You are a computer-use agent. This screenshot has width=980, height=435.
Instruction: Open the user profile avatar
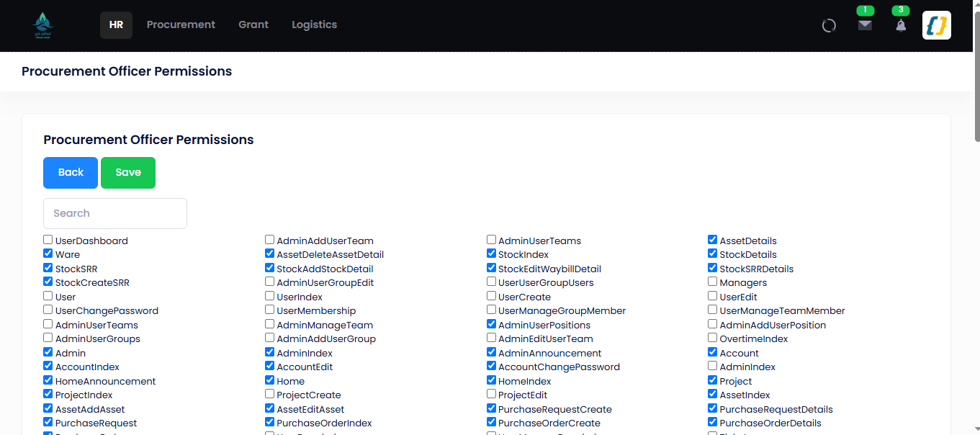[937, 25]
